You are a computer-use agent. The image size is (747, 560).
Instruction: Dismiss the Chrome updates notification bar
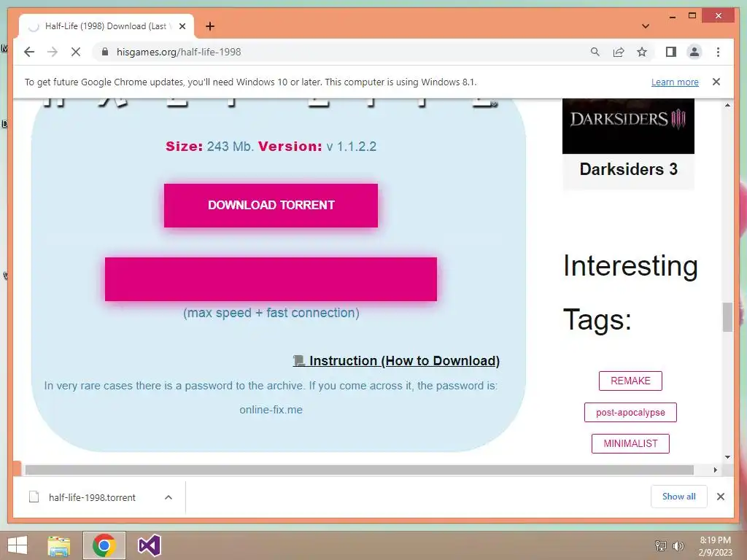tap(716, 82)
